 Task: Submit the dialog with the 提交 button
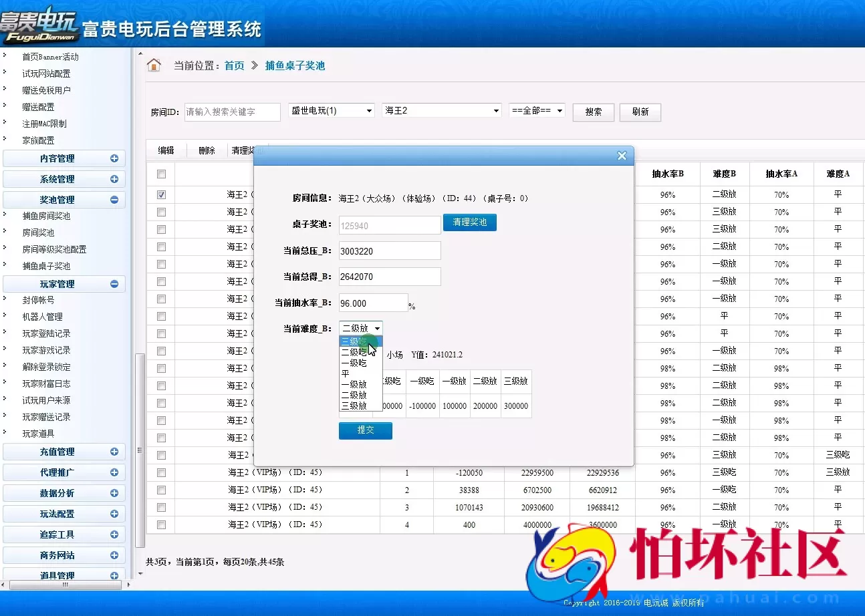tap(365, 431)
